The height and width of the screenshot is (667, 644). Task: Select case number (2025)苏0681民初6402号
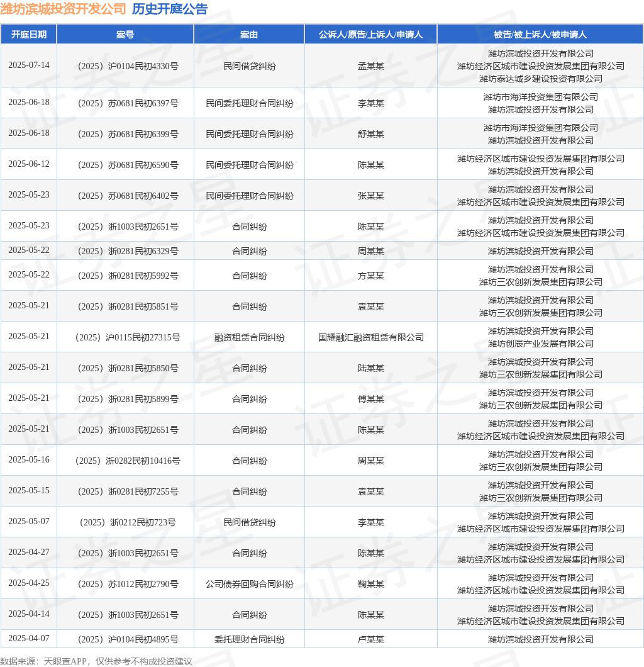(128, 196)
